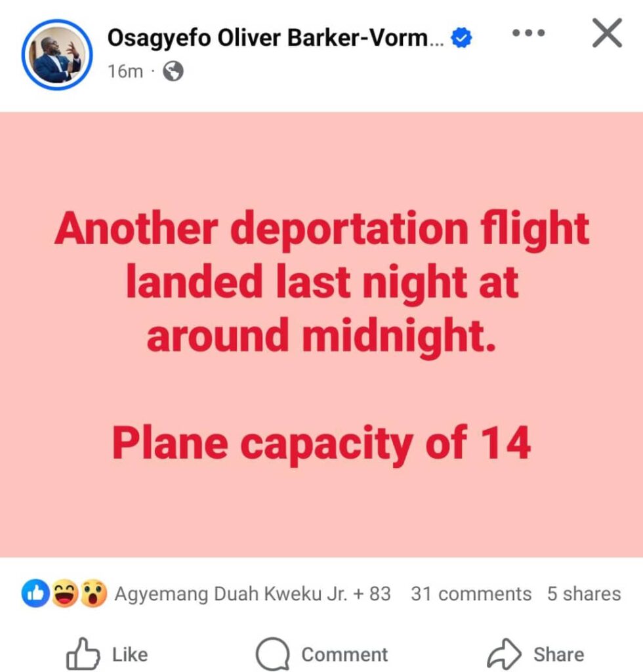The height and width of the screenshot is (672, 643).
Task: Click the surprised Wow reaction emoji
Action: click(93, 594)
